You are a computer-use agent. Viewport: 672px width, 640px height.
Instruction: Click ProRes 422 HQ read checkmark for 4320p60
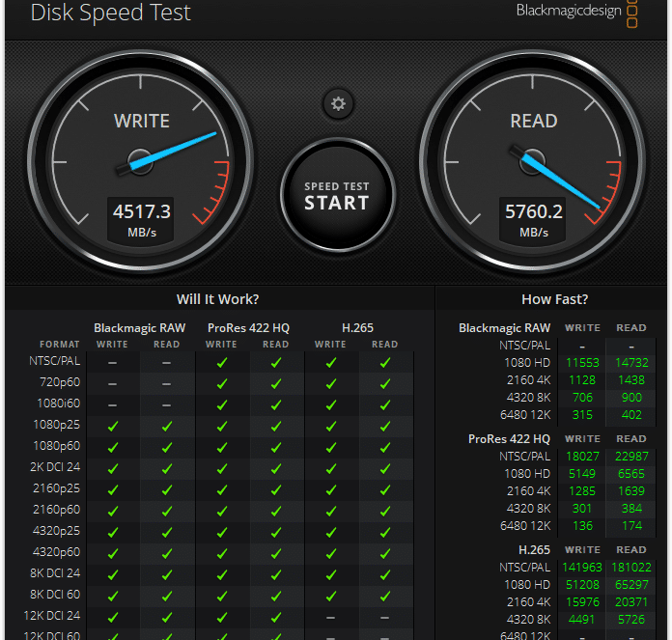point(276,554)
